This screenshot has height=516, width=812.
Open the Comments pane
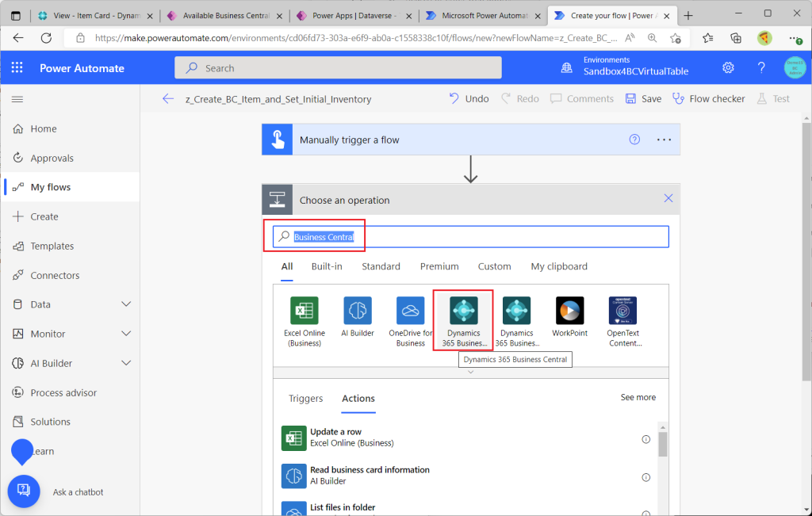tap(581, 99)
